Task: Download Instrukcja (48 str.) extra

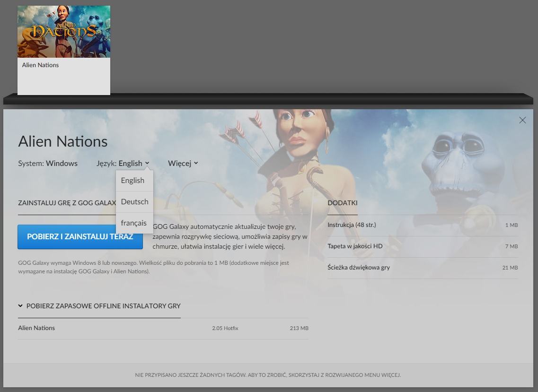Action: point(423,226)
